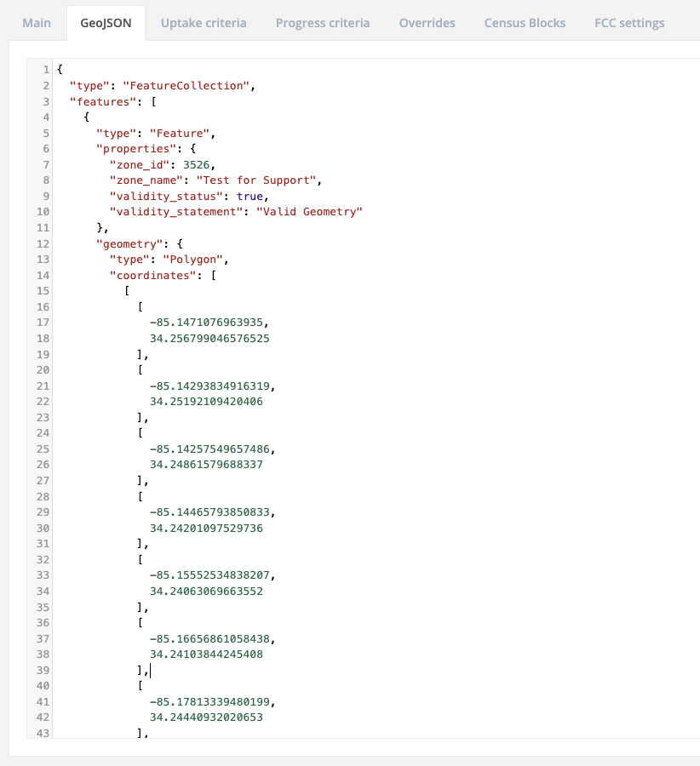Image resolution: width=700 pixels, height=766 pixels.
Task: Click line number 1 in the gutter
Action: point(43,69)
